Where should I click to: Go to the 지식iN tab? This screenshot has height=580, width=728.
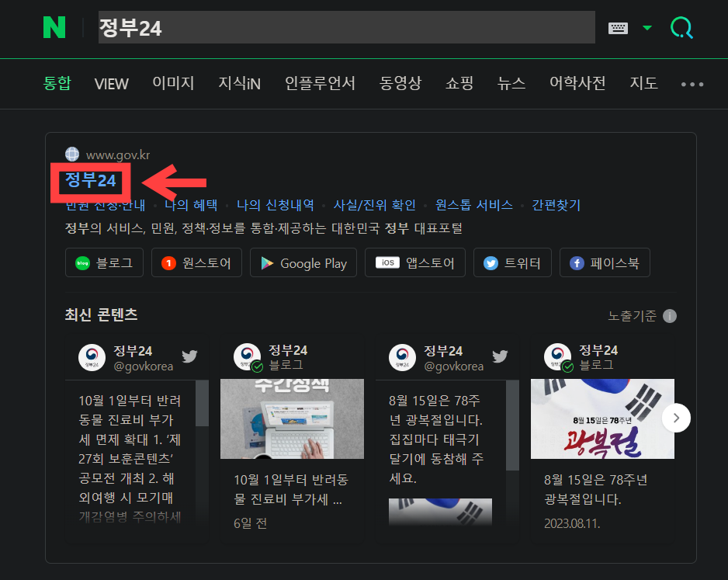240,84
